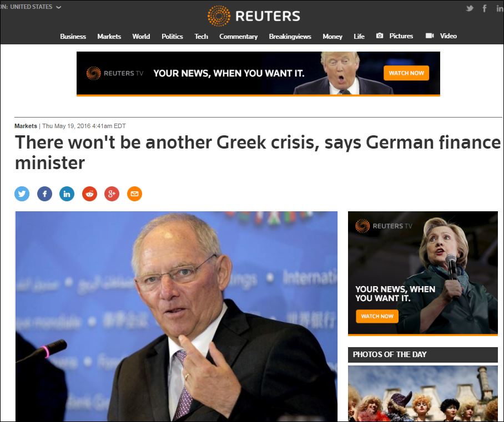504x422 pixels.
Task: Open the Politics section
Action: (x=172, y=36)
